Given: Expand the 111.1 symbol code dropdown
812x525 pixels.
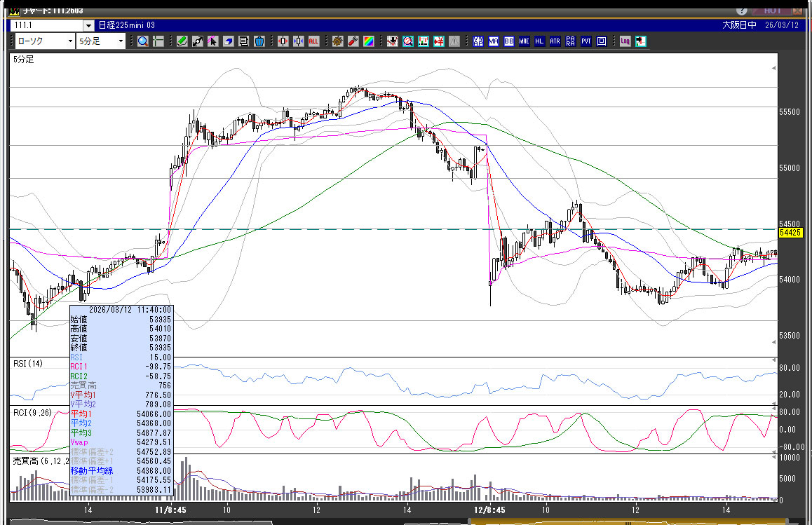Looking at the screenshot, I should pyautogui.click(x=52, y=25).
